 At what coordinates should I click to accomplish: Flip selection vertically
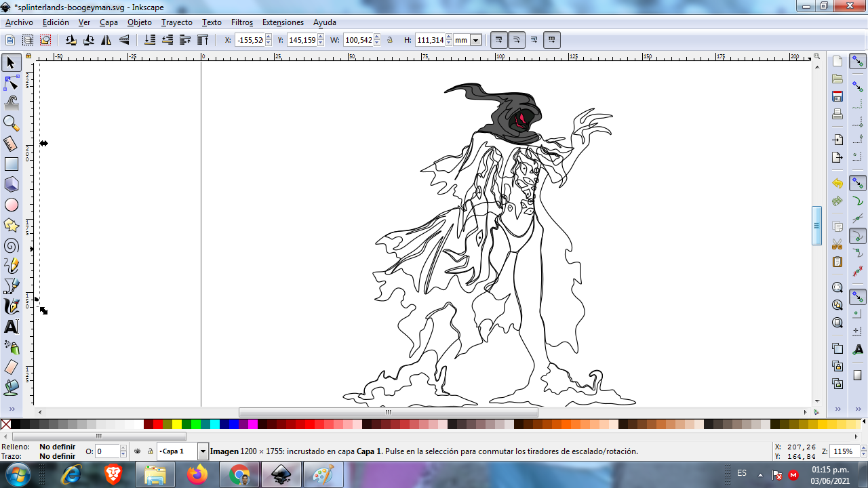coord(124,40)
